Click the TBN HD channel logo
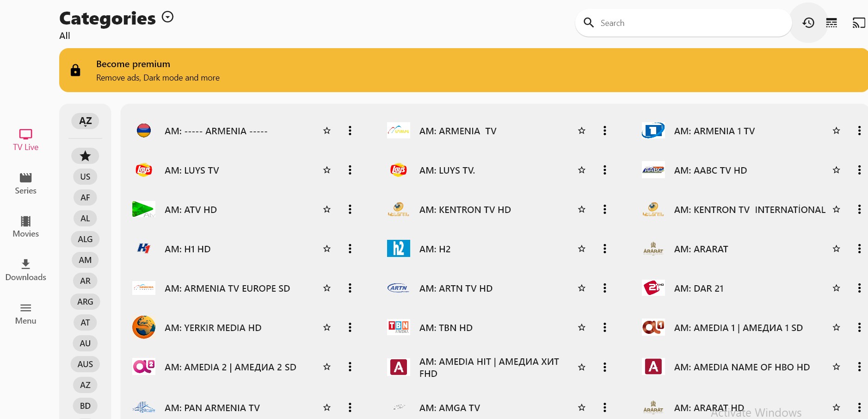 (399, 327)
